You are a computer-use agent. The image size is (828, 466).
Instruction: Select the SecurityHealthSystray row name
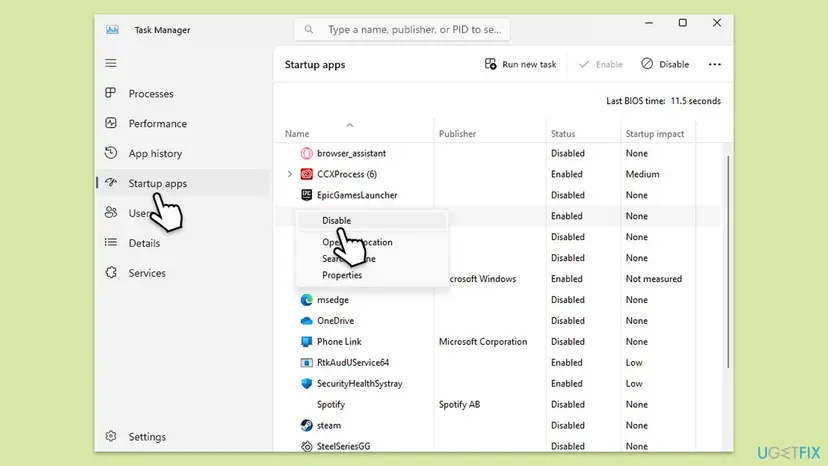[x=360, y=384]
